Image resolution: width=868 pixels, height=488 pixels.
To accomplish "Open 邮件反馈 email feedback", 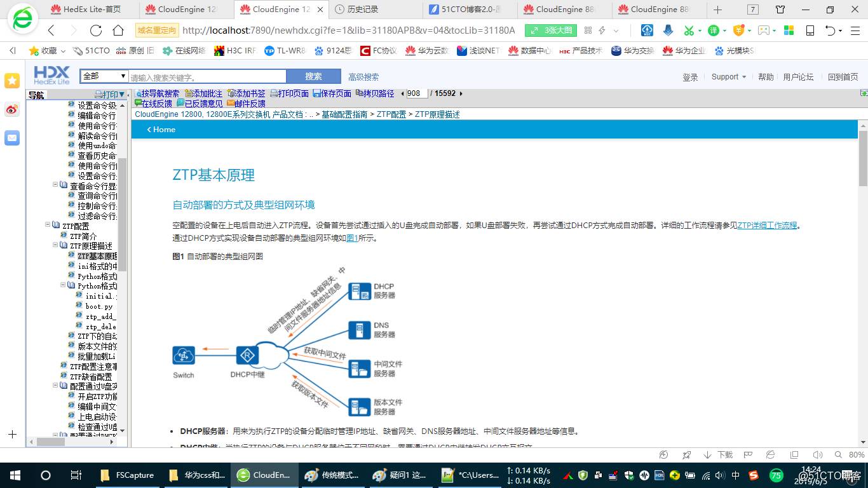I will pos(246,104).
